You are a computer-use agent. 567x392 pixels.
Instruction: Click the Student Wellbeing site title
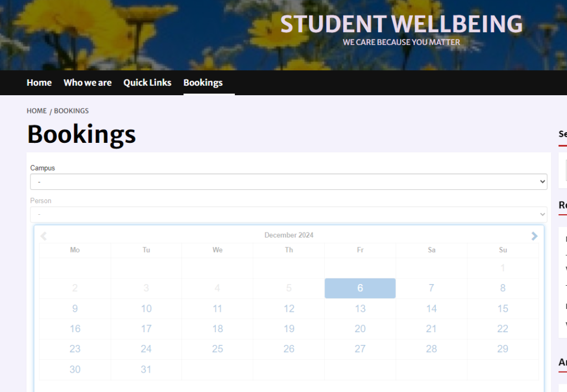(x=401, y=24)
